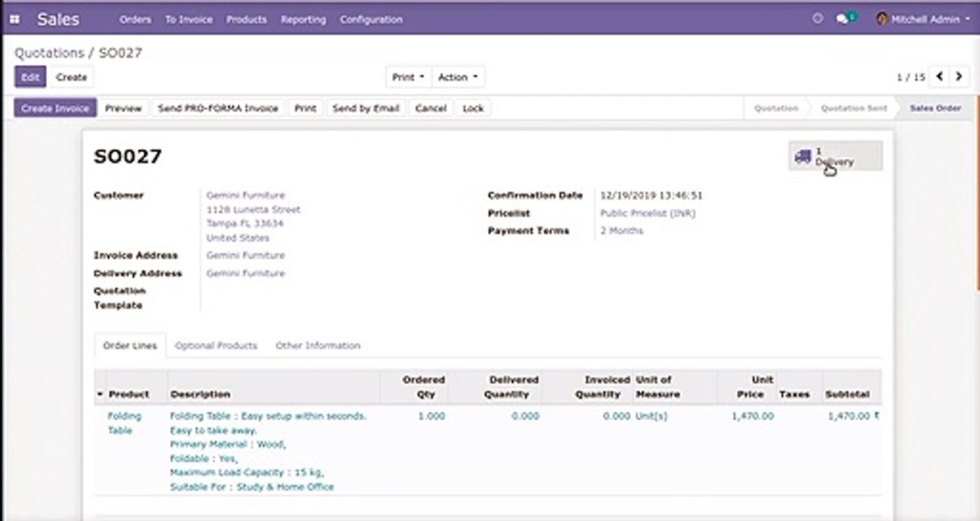Switch to Optional Products tab
Image resolution: width=980 pixels, height=521 pixels.
(216, 346)
